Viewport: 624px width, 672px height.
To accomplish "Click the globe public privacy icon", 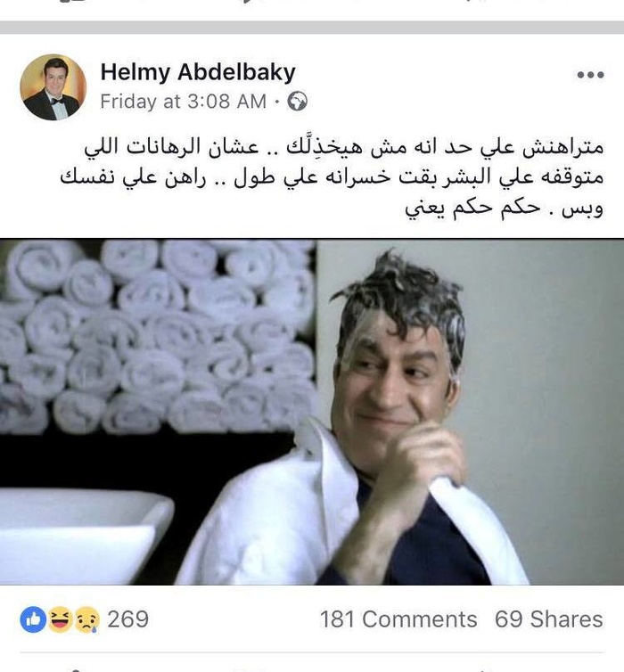I will click(x=297, y=102).
